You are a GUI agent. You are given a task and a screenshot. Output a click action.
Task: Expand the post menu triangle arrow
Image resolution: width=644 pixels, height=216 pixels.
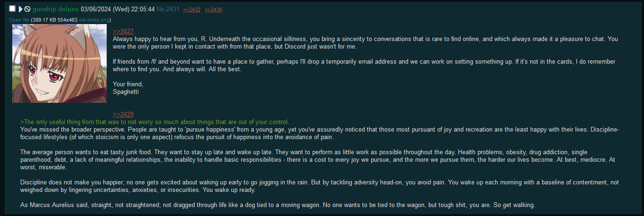[x=21, y=9]
